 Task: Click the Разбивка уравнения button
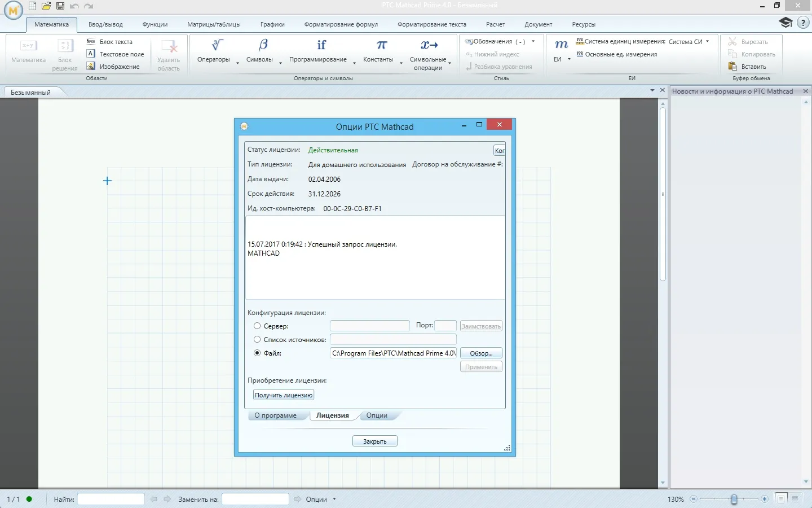(498, 67)
